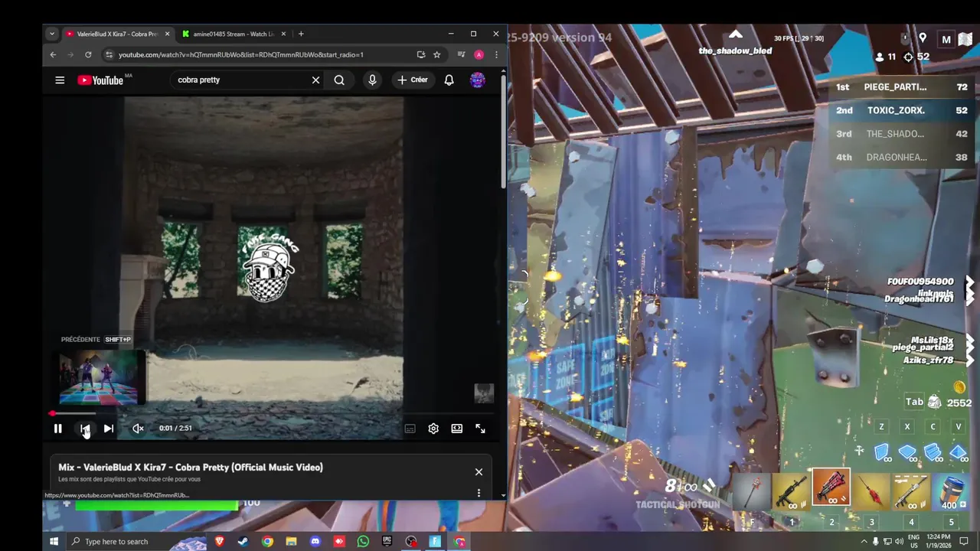This screenshot has height=551, width=980.
Task: Open the YouTube account avatar menu
Action: 477,80
